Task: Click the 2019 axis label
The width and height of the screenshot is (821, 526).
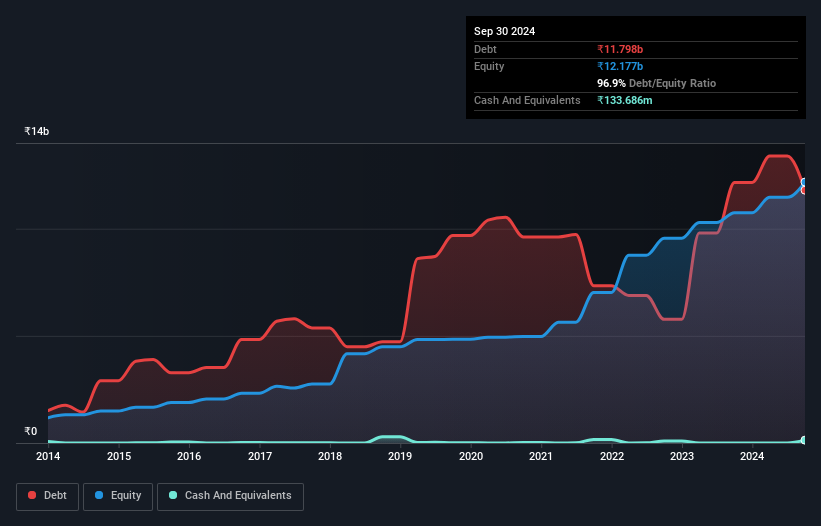Action: (x=400, y=456)
